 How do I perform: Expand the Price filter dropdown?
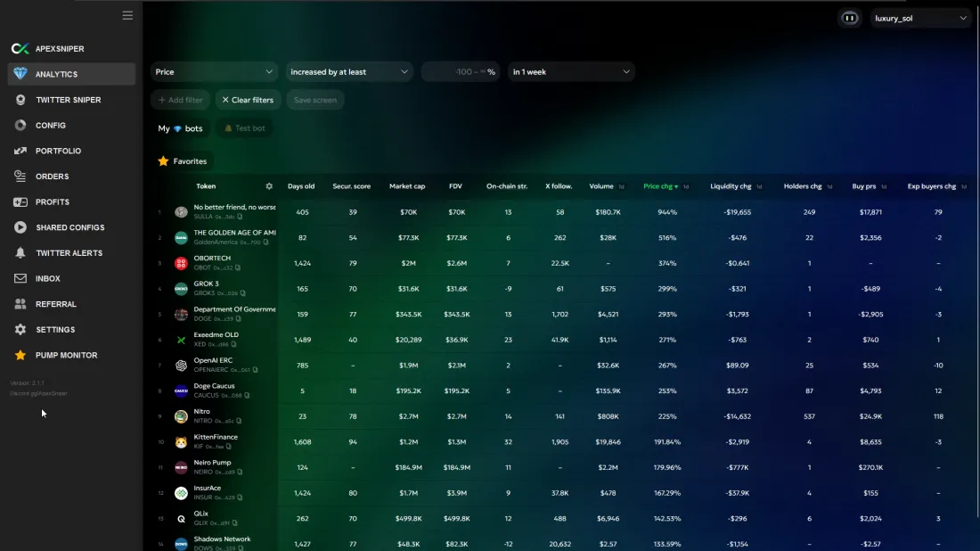click(x=215, y=72)
